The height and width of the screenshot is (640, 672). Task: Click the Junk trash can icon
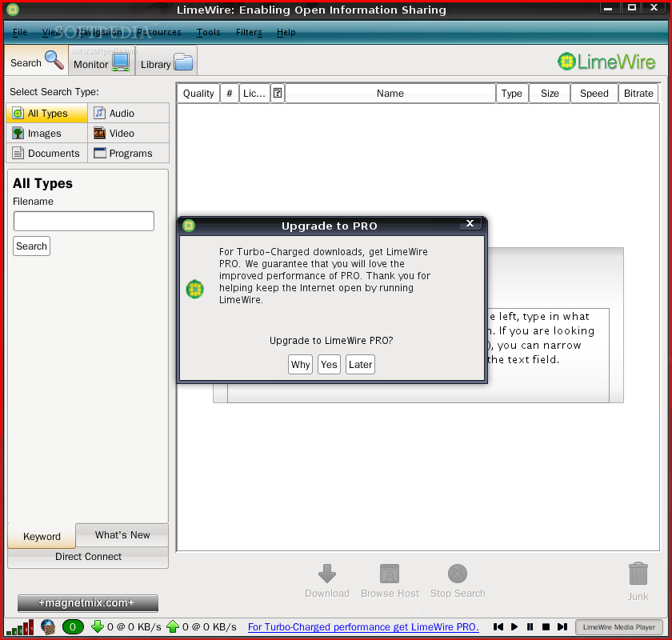click(638, 574)
